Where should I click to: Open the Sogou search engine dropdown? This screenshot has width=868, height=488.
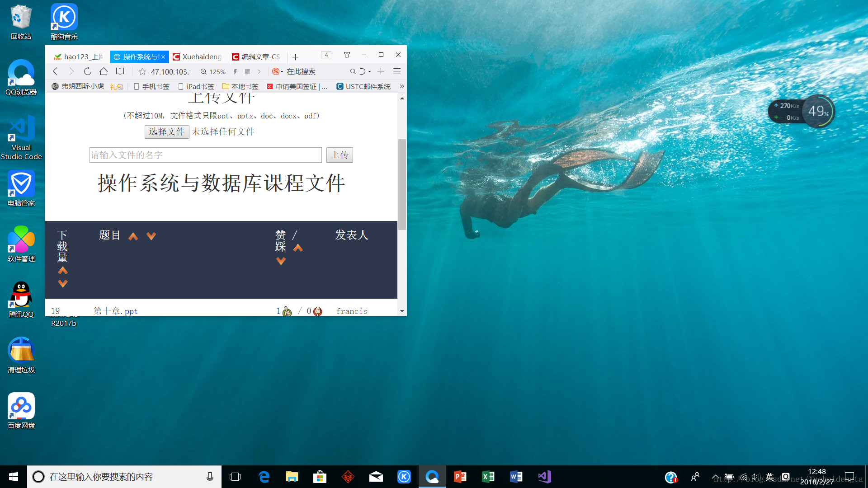(277, 71)
